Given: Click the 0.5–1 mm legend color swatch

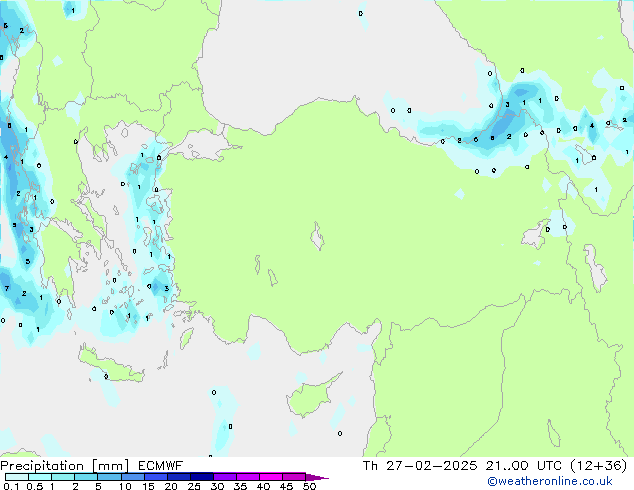Looking at the screenshot, I should 40,477.
